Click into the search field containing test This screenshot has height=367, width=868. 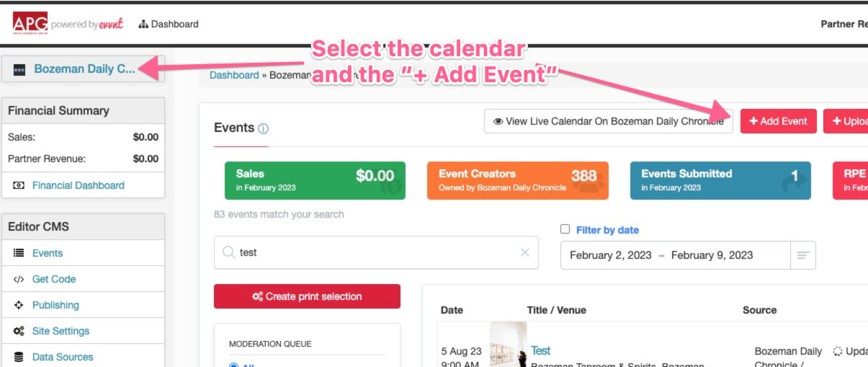coord(376,252)
